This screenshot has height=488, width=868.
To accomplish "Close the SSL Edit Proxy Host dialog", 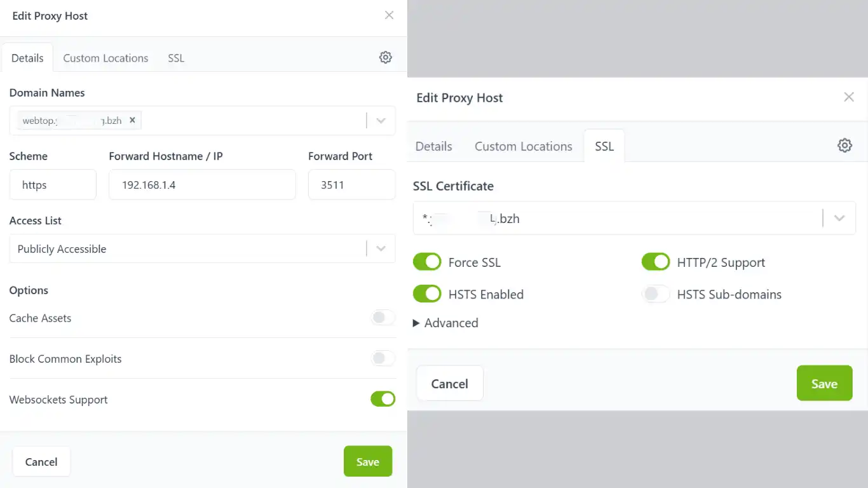I will tap(849, 97).
